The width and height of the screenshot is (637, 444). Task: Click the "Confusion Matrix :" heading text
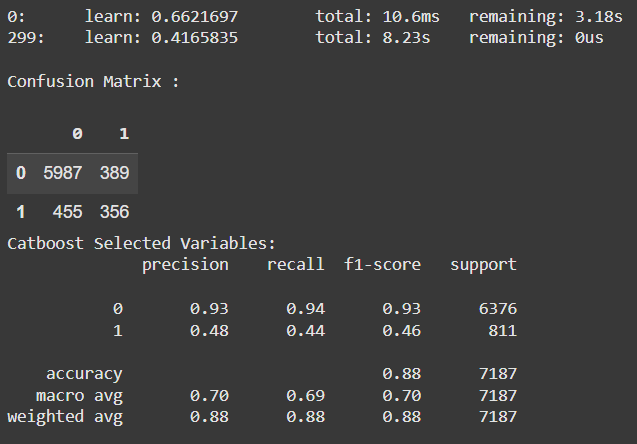93,82
